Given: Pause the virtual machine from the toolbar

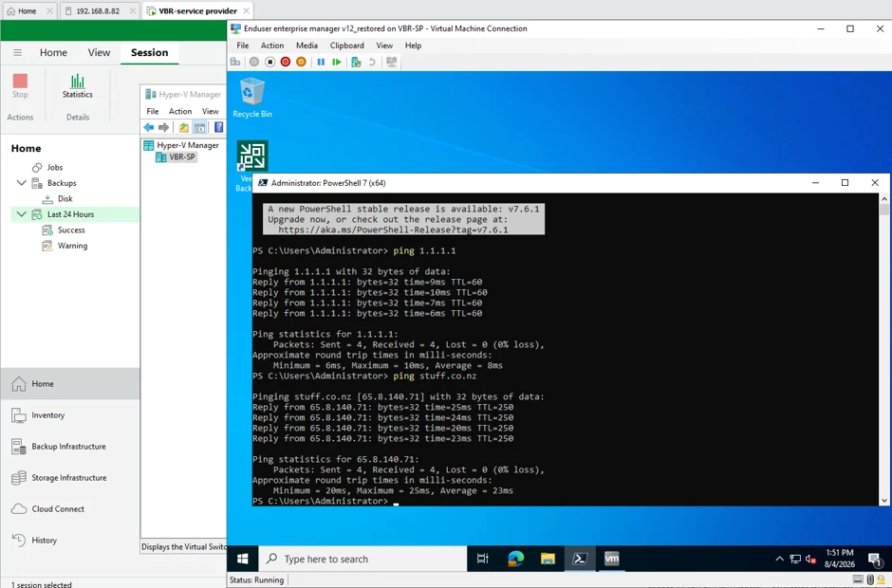Looking at the screenshot, I should [321, 62].
